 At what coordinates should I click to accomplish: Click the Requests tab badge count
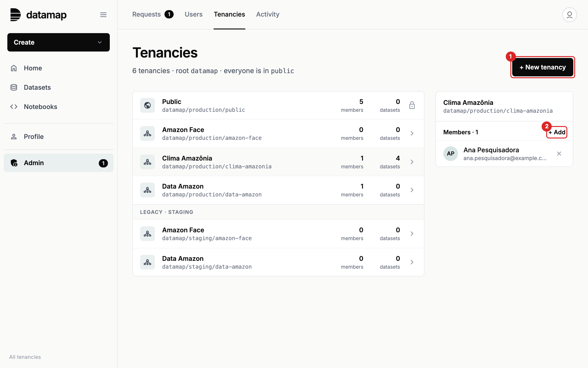pyautogui.click(x=169, y=14)
